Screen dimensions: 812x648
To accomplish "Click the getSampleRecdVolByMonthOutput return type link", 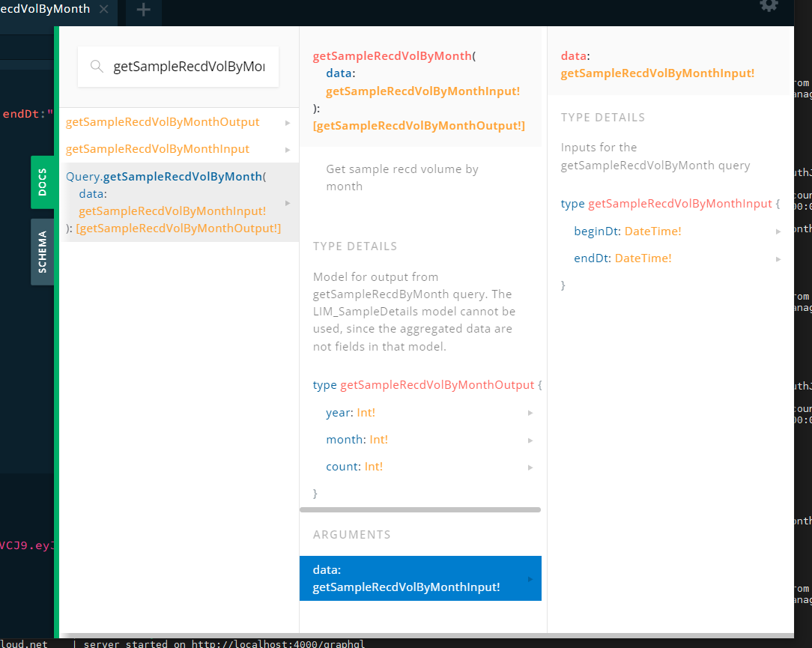I will [x=419, y=126].
